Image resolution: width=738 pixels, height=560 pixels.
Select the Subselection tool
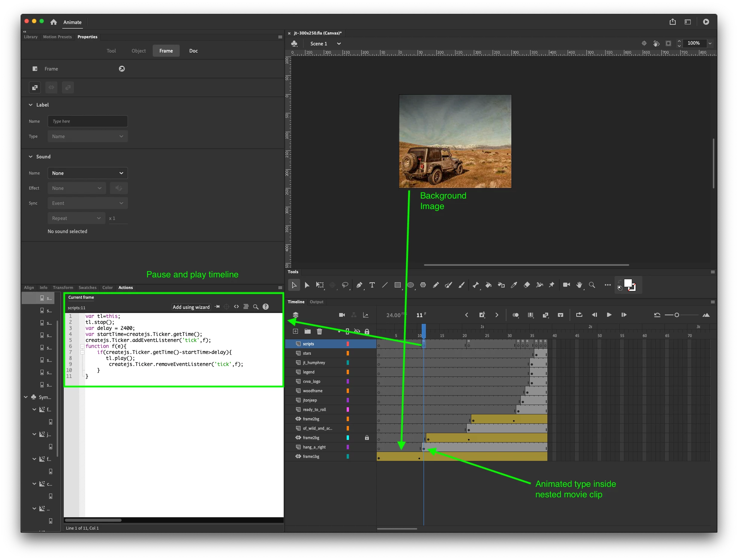point(307,285)
